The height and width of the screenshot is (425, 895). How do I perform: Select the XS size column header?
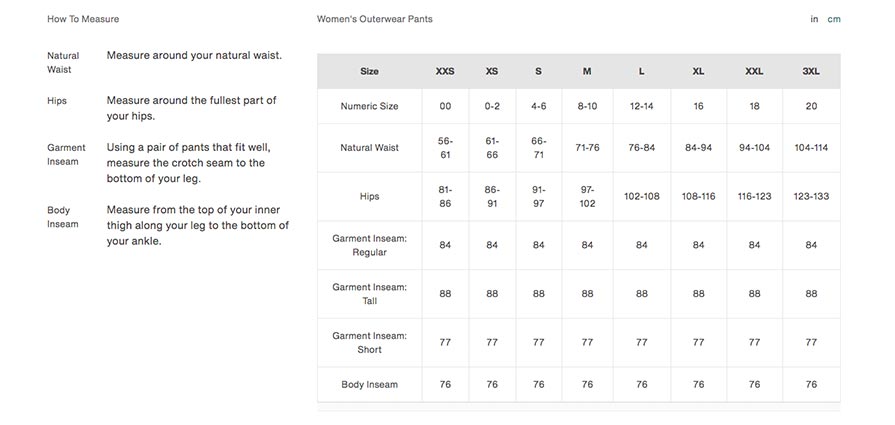pyautogui.click(x=491, y=71)
